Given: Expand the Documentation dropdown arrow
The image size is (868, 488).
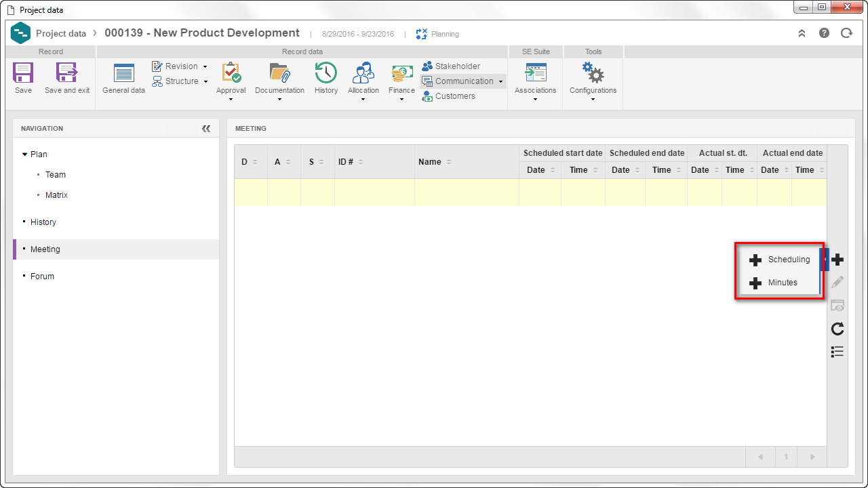Looking at the screenshot, I should coord(279,100).
